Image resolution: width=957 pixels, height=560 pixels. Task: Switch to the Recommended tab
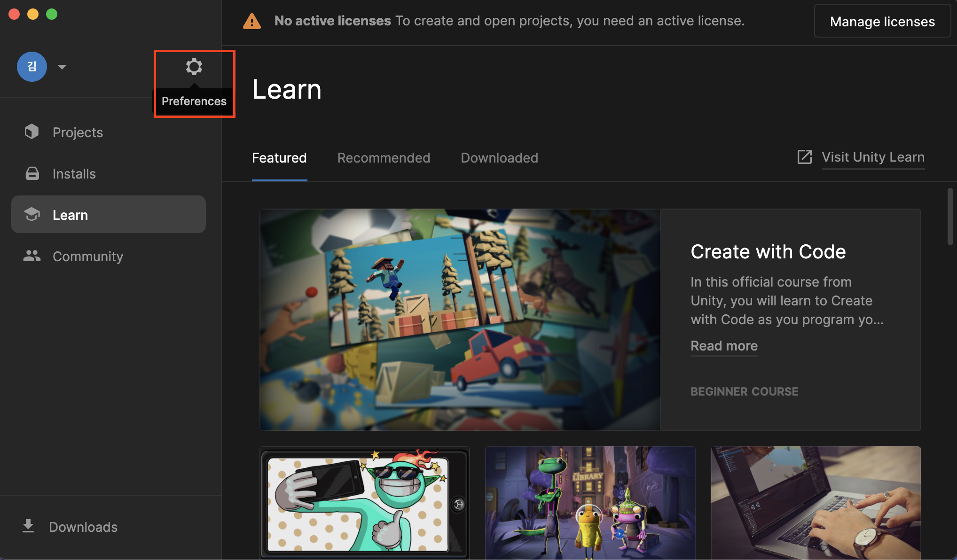pos(384,158)
